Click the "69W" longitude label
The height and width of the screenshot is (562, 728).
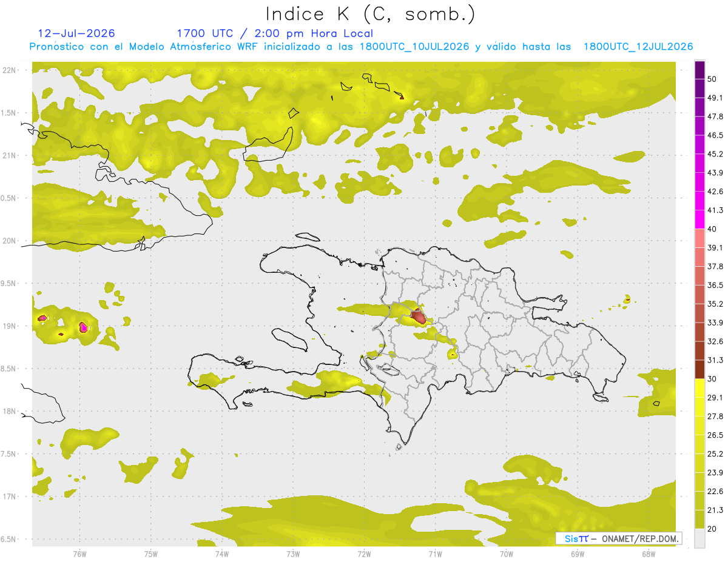pos(578,554)
